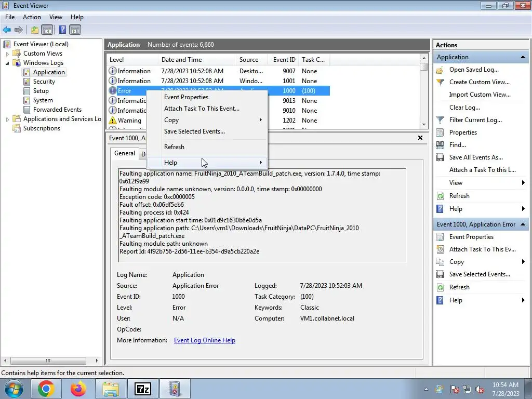Image resolution: width=532 pixels, height=399 pixels.
Task: Click Import Custom View in Actions pane
Action: 480,95
